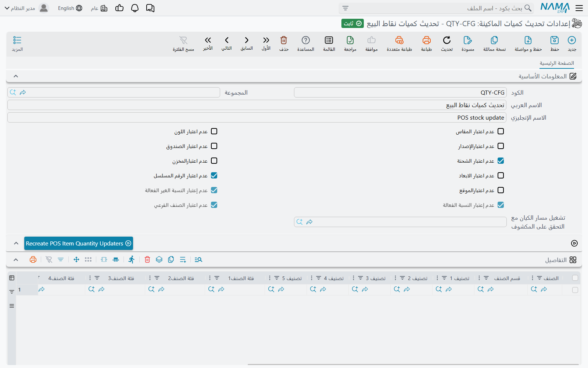Viewport: 588px width, 368px height.
Task: Collapse the المعلومات الأساسية section chevron
Action: [16, 76]
